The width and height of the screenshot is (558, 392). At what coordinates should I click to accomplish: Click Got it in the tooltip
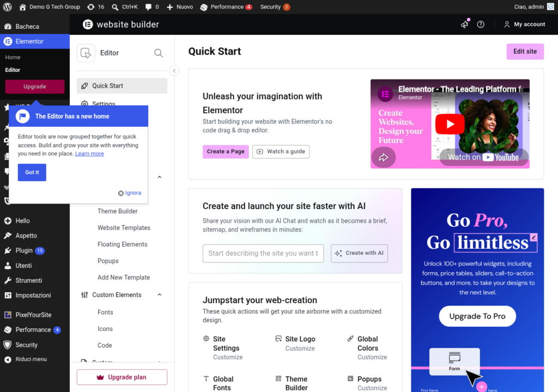[x=32, y=172]
